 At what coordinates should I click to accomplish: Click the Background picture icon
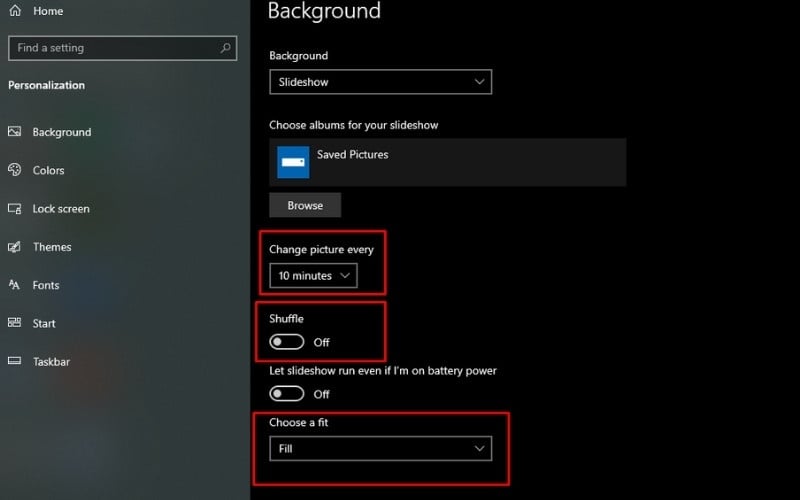point(15,132)
